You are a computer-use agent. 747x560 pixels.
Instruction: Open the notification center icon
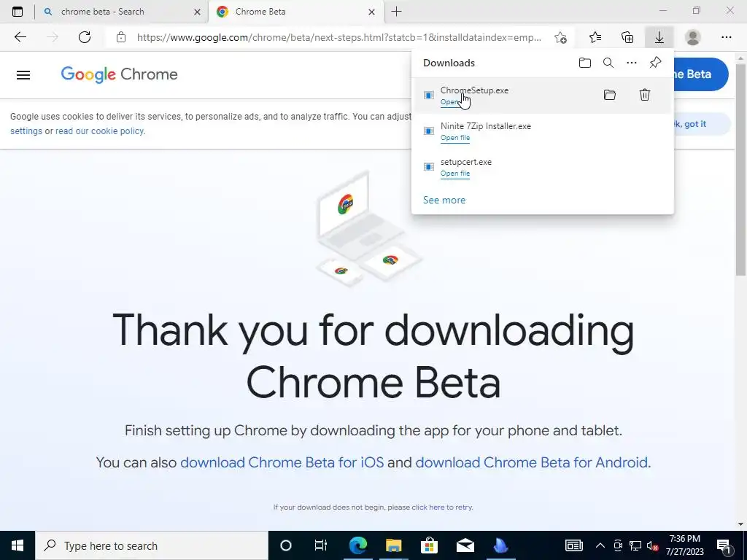click(x=724, y=545)
